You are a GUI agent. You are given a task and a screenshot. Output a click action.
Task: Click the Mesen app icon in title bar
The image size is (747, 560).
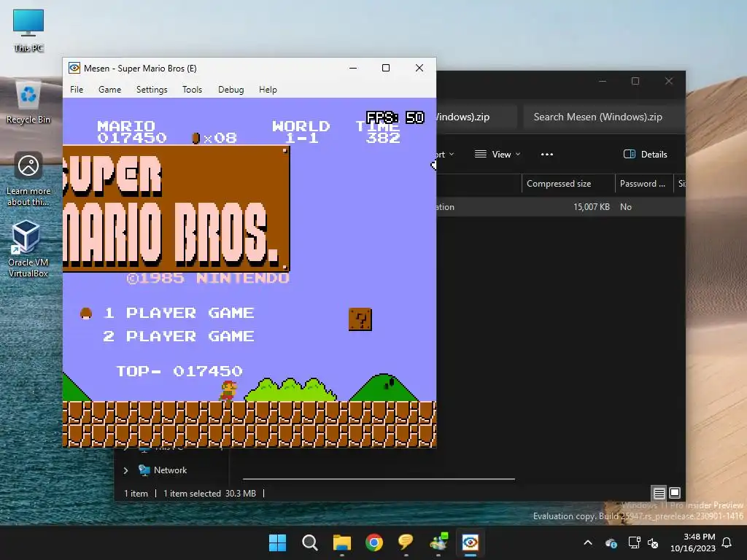[x=74, y=68]
